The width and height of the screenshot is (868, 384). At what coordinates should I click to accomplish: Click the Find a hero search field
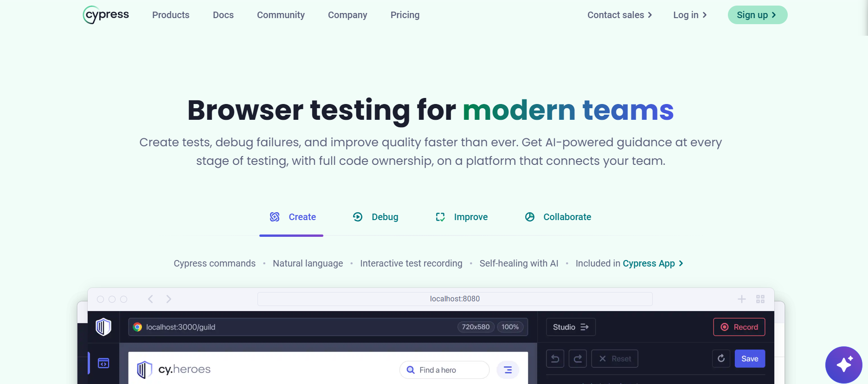(x=444, y=370)
